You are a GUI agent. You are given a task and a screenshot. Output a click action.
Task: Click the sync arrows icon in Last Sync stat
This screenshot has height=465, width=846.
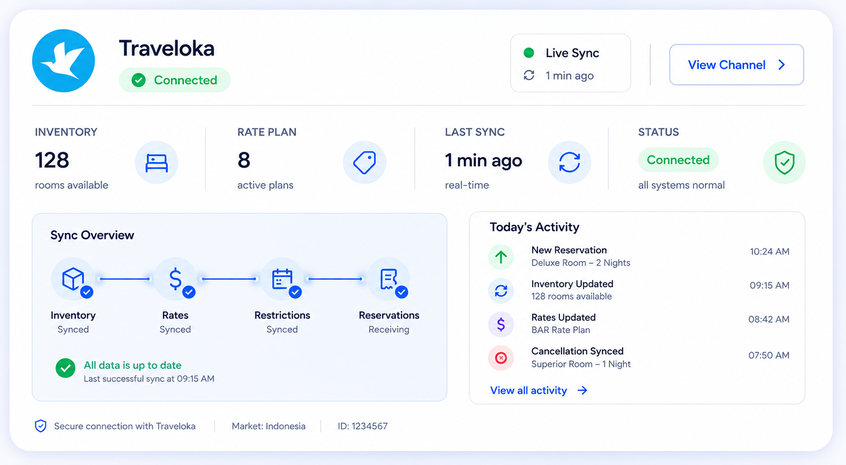[x=569, y=162]
